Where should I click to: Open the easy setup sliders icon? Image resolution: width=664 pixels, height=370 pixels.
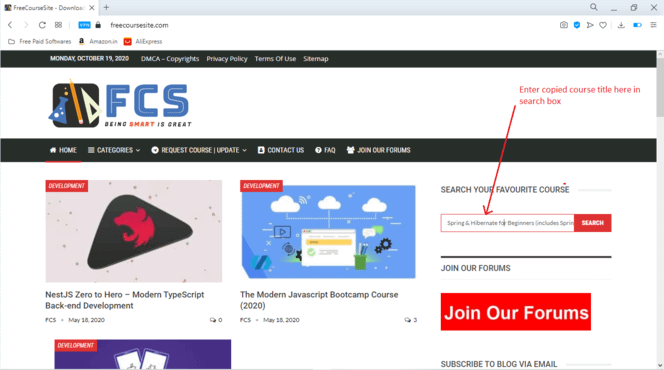coord(653,25)
